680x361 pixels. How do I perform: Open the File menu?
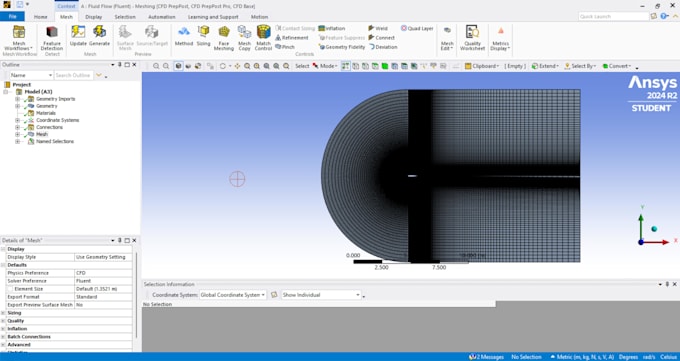(x=13, y=16)
